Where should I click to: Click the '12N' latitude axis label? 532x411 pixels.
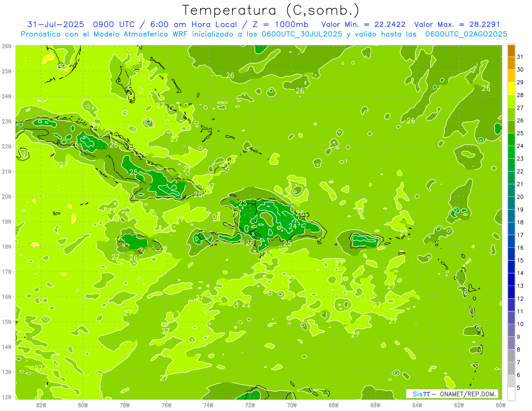[x=7, y=397]
